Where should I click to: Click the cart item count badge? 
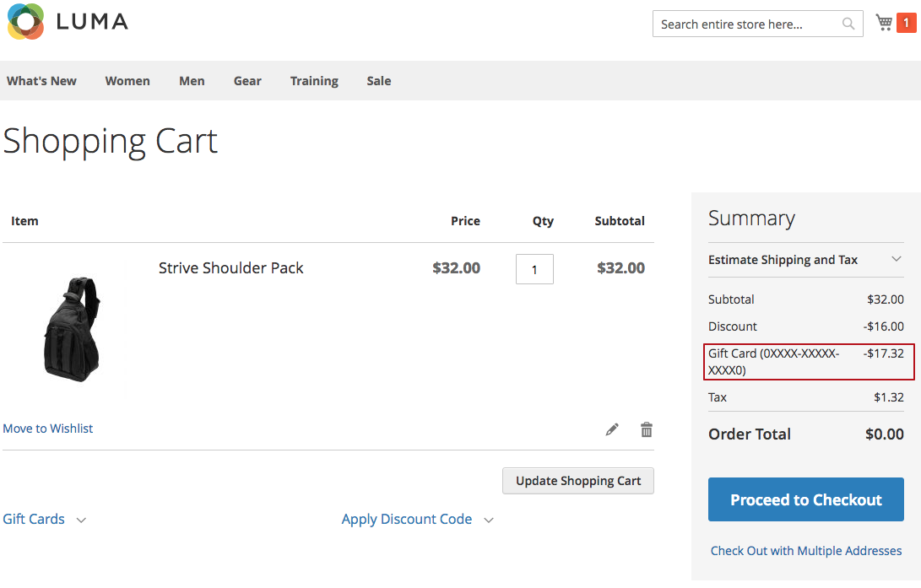point(906,23)
